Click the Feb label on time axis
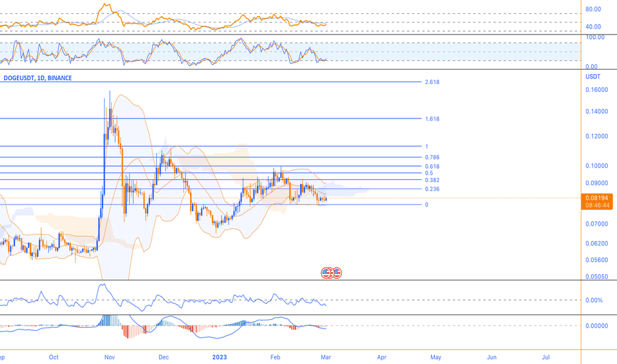Image resolution: width=617 pixels, height=364 pixels. (275, 357)
